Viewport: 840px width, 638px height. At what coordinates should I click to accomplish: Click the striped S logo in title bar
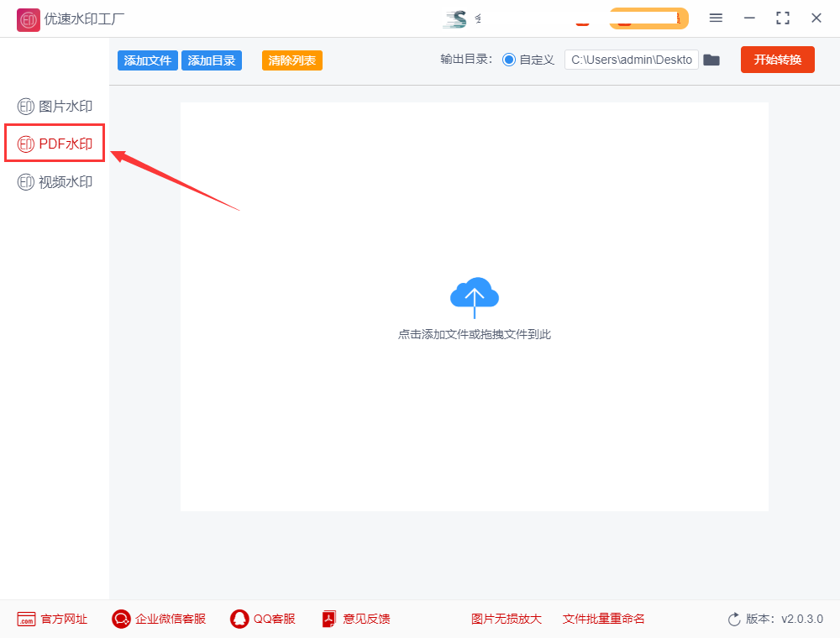[x=455, y=19]
